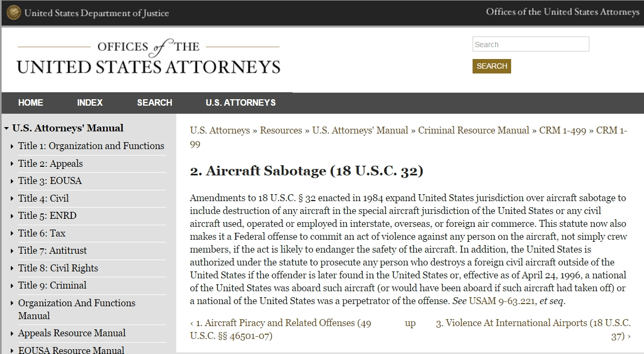Focus the Search input field
The height and width of the screenshot is (354, 644).
click(x=531, y=44)
